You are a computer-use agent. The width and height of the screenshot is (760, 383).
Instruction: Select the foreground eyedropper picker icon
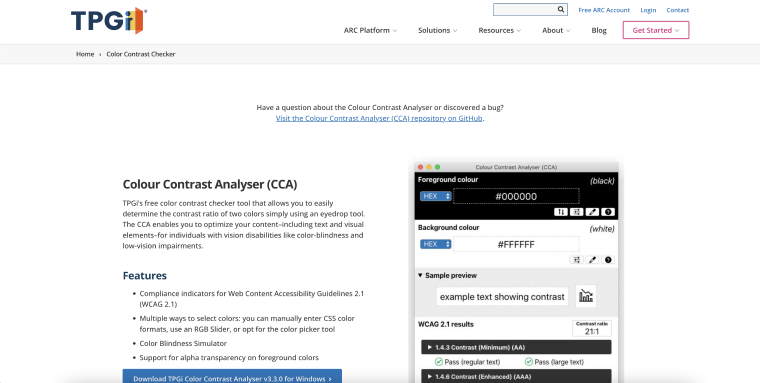[592, 212]
